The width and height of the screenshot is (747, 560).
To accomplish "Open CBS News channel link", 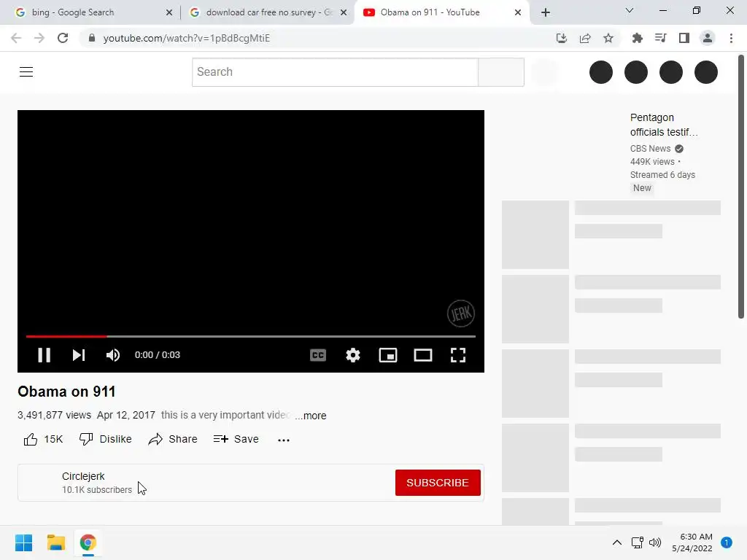I will 650,149.
